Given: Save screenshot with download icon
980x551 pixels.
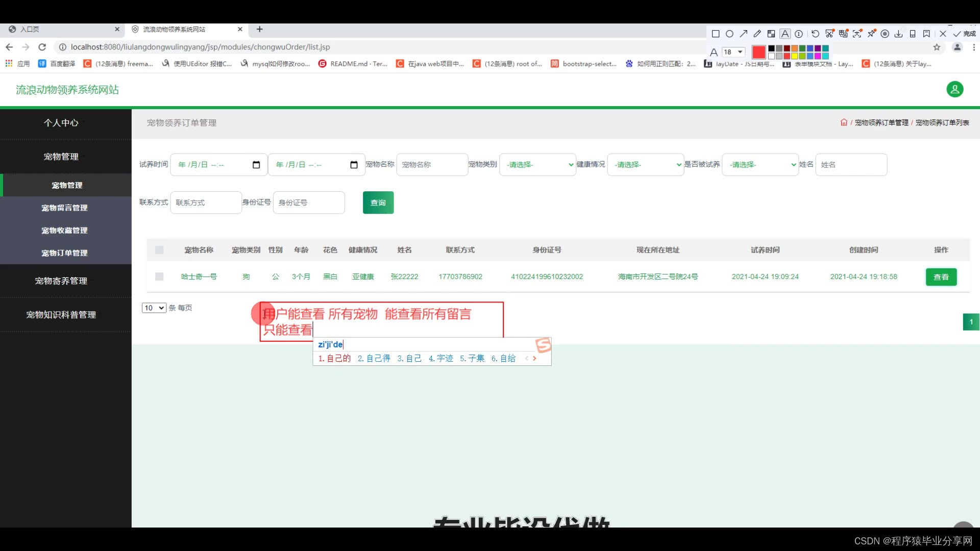Looking at the screenshot, I should click(898, 34).
